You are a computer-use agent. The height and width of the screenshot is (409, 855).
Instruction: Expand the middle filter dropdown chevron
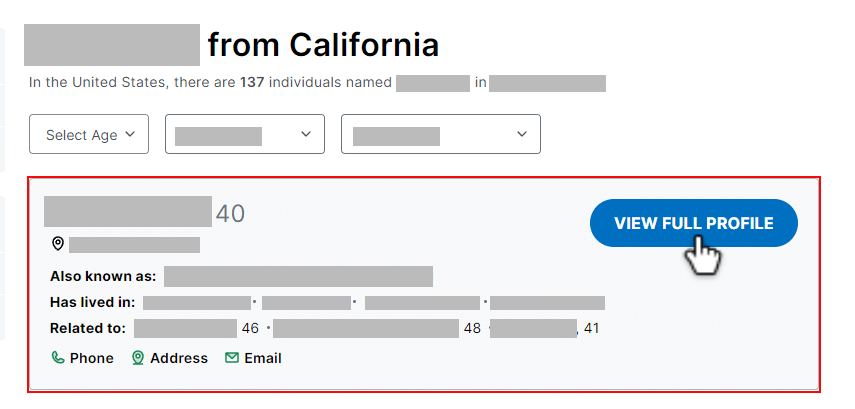(x=306, y=134)
